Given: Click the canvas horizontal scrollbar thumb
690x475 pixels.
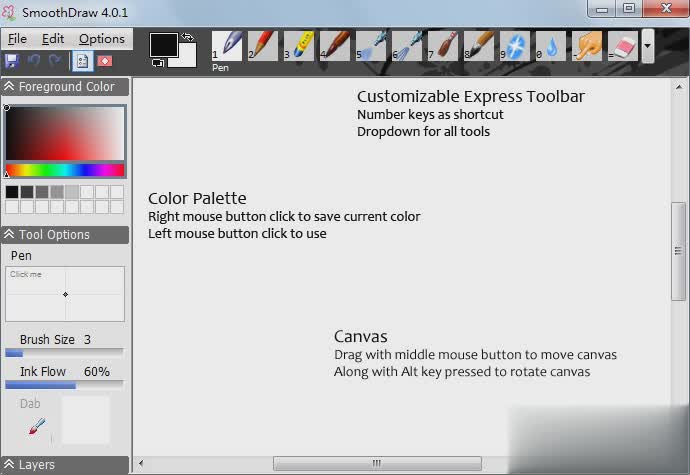Looking at the screenshot, I should tap(377, 463).
